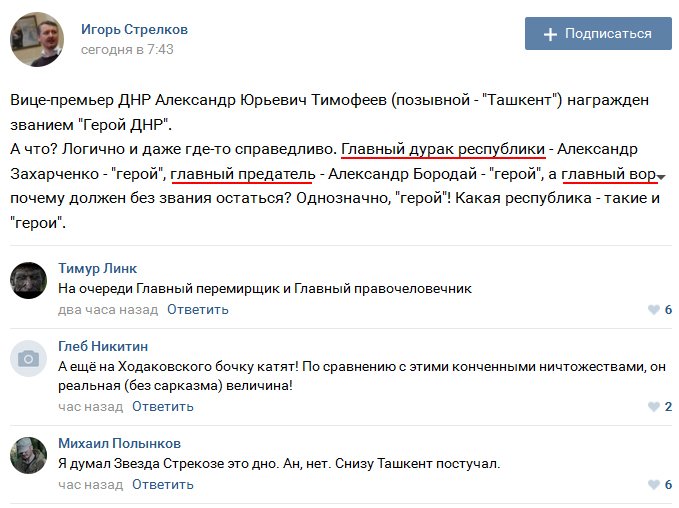Open Игорь Стрелков profile name link

[x=134, y=29]
